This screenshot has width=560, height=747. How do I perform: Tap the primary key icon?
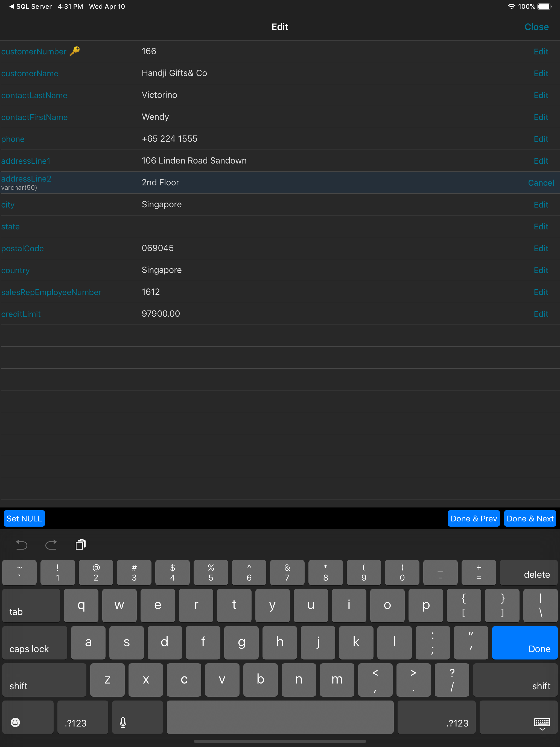point(75,51)
